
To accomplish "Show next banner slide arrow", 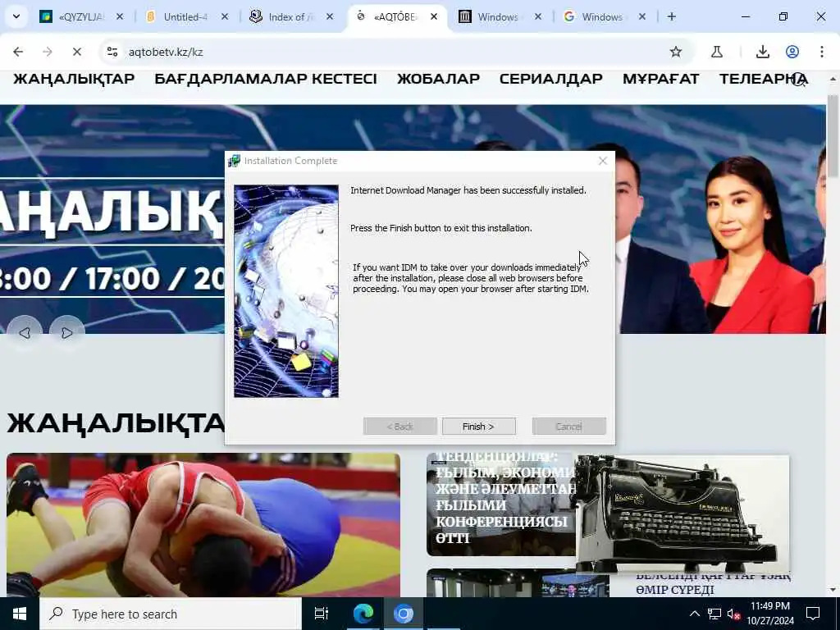I will (x=67, y=333).
